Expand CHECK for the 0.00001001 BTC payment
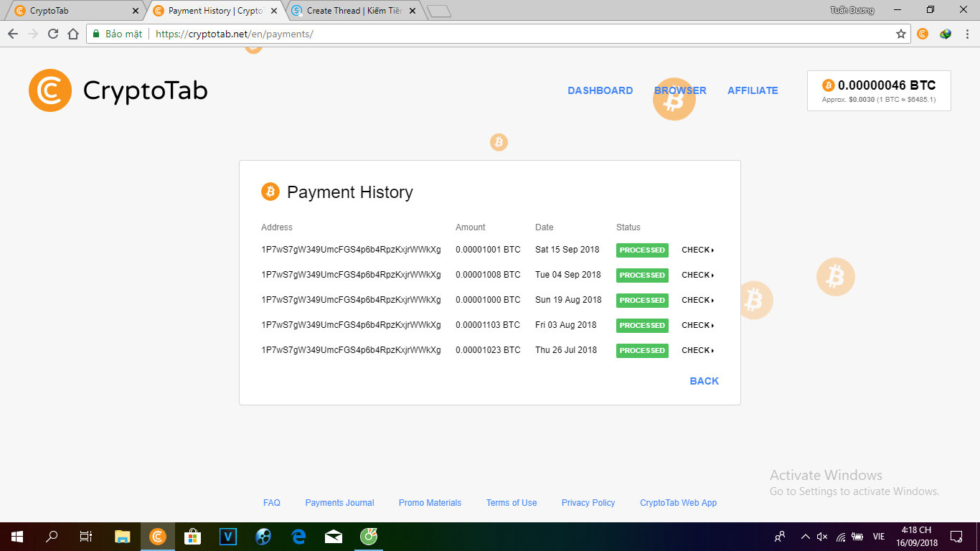This screenshot has height=551, width=980. click(x=697, y=250)
